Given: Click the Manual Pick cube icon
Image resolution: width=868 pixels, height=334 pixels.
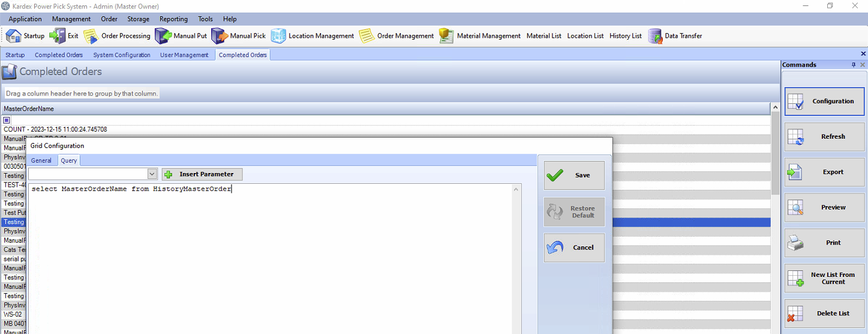Looking at the screenshot, I should pos(219,36).
